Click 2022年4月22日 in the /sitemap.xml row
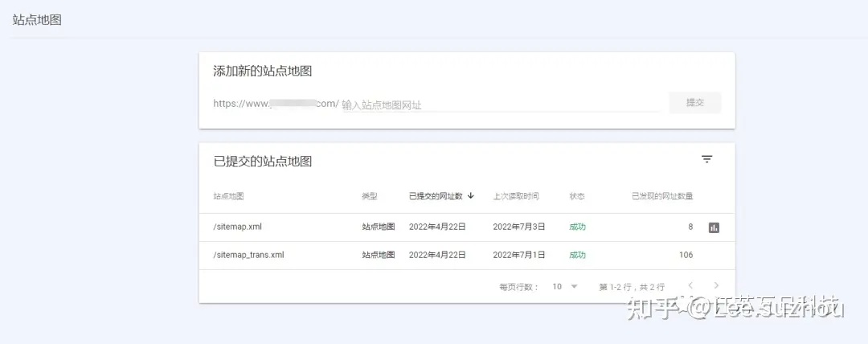868x344 pixels. (437, 227)
